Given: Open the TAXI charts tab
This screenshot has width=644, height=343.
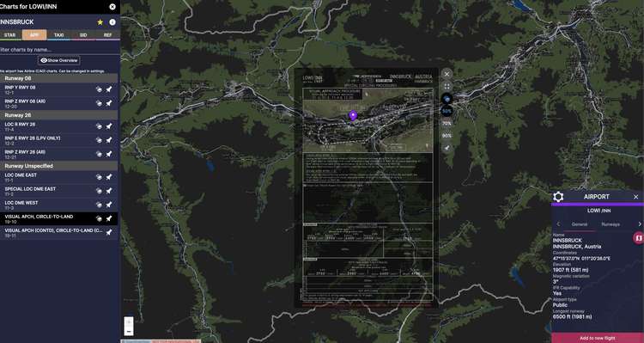Looking at the screenshot, I should click(x=58, y=35).
